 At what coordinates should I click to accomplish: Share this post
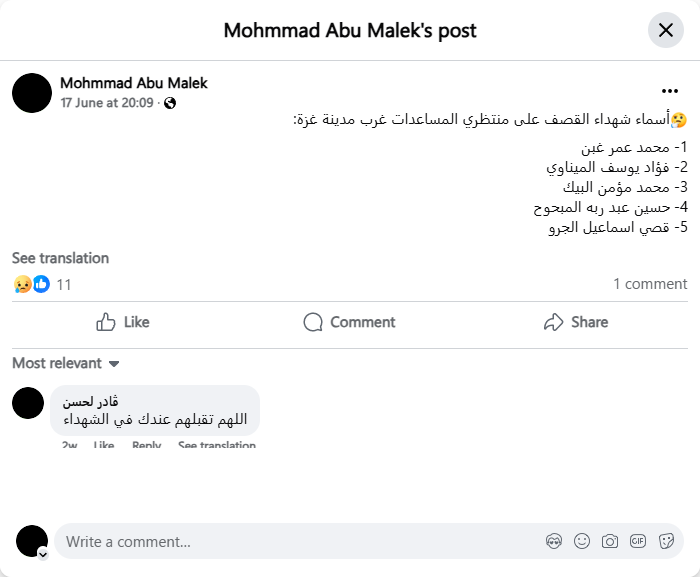click(x=576, y=322)
